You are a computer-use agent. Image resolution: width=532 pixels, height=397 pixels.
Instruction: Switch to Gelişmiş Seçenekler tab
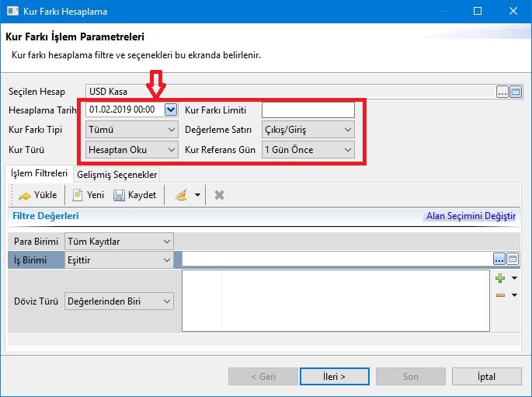[x=117, y=175]
